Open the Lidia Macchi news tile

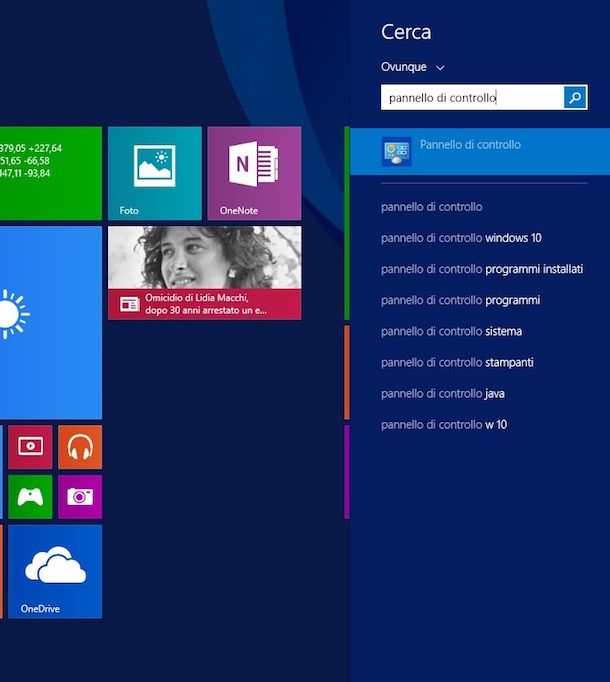pyautogui.click(x=204, y=272)
